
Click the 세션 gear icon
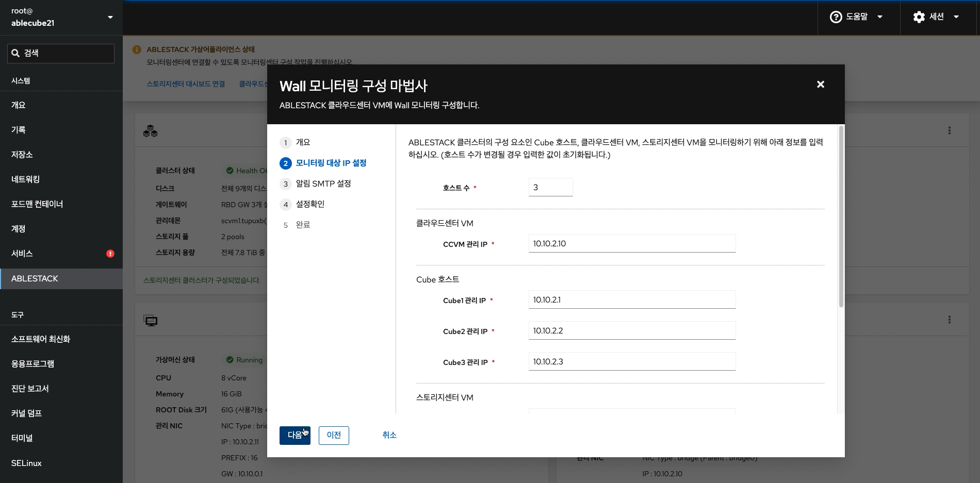pyautogui.click(x=919, y=17)
